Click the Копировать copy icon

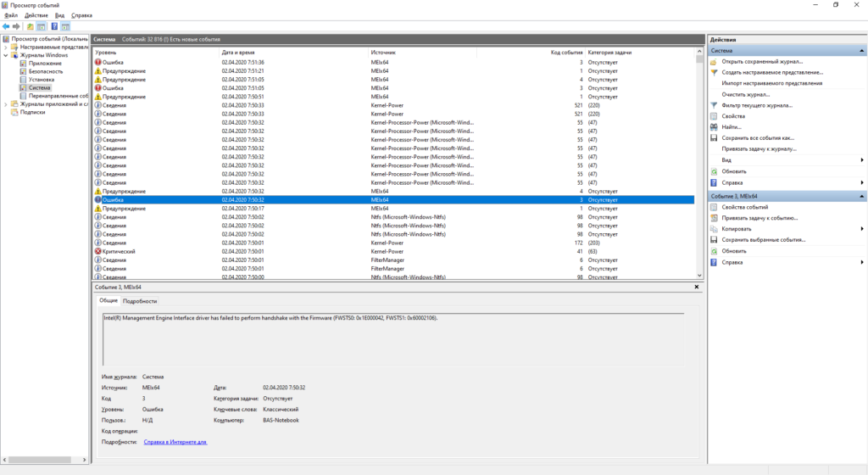pos(714,229)
